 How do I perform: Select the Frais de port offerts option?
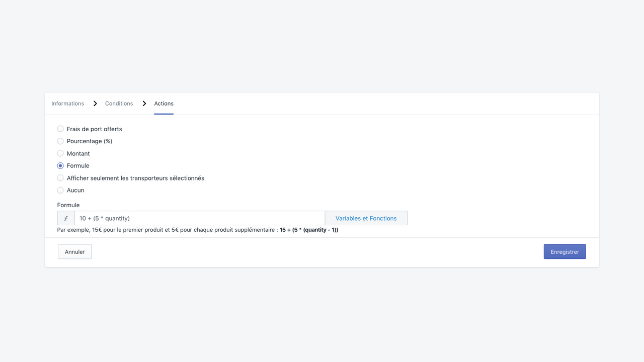tap(60, 129)
